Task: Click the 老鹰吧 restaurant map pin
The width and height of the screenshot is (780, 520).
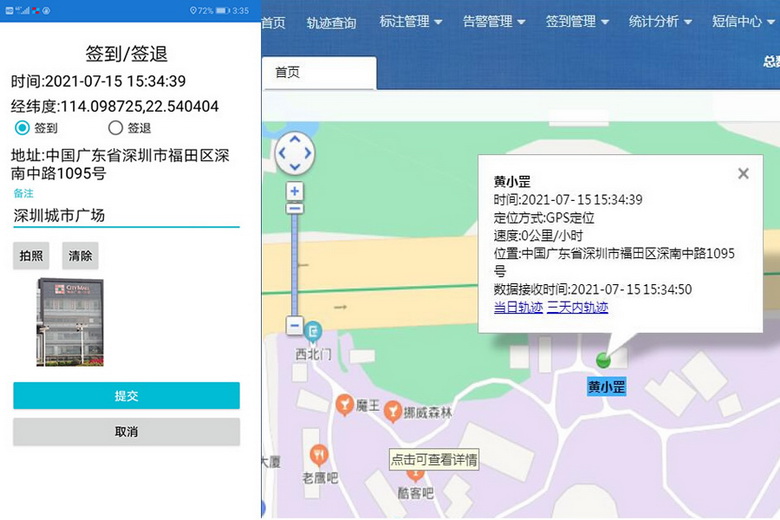Action: (x=319, y=453)
